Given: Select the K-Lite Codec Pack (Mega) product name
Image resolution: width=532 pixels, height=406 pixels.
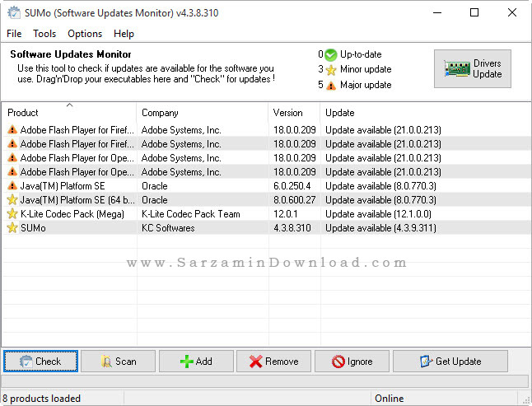Looking at the screenshot, I should (72, 214).
